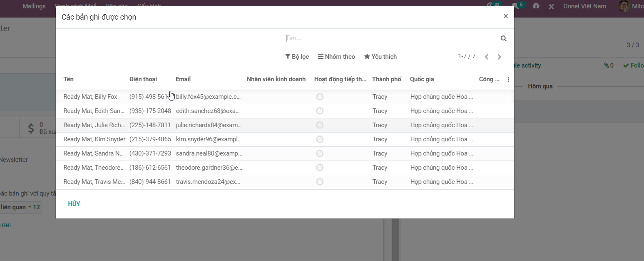This screenshot has height=261, width=644.
Task: Sort the list by Tên column
Action: (69, 79)
